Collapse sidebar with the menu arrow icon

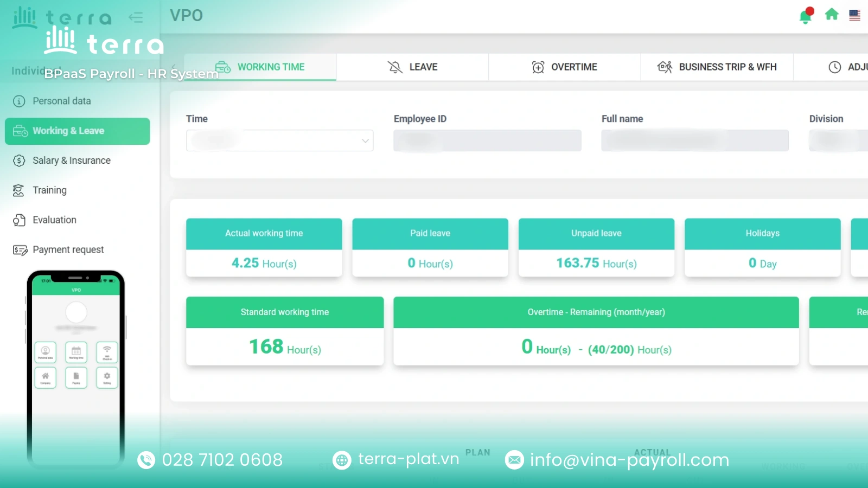point(136,17)
